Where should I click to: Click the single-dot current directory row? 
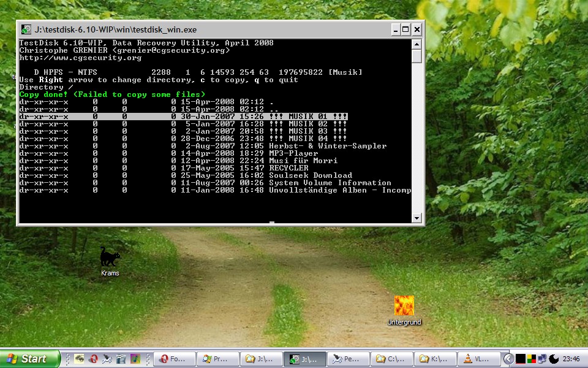coord(146,102)
